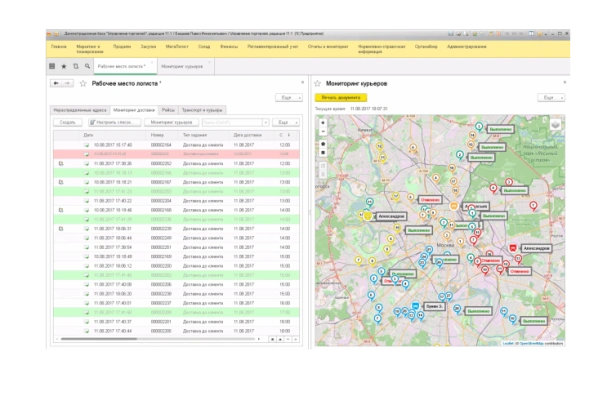Click the Печать документа button
The width and height of the screenshot is (616, 405).
[341, 98]
